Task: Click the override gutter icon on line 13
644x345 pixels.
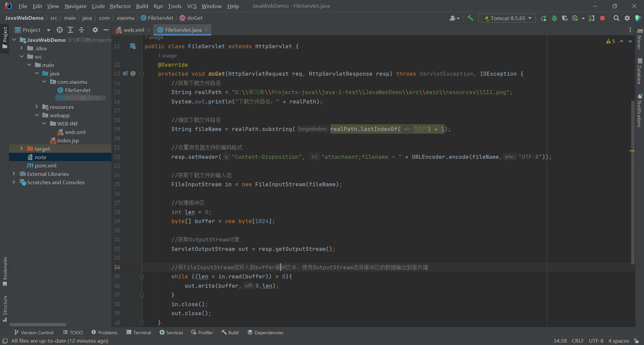Action: coord(125,73)
